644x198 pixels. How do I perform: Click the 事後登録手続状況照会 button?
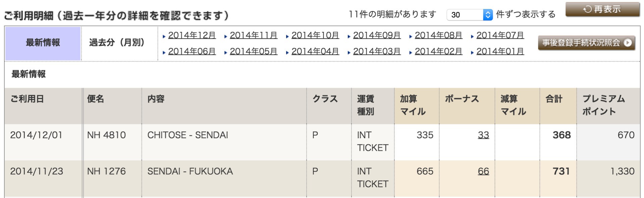click(582, 43)
